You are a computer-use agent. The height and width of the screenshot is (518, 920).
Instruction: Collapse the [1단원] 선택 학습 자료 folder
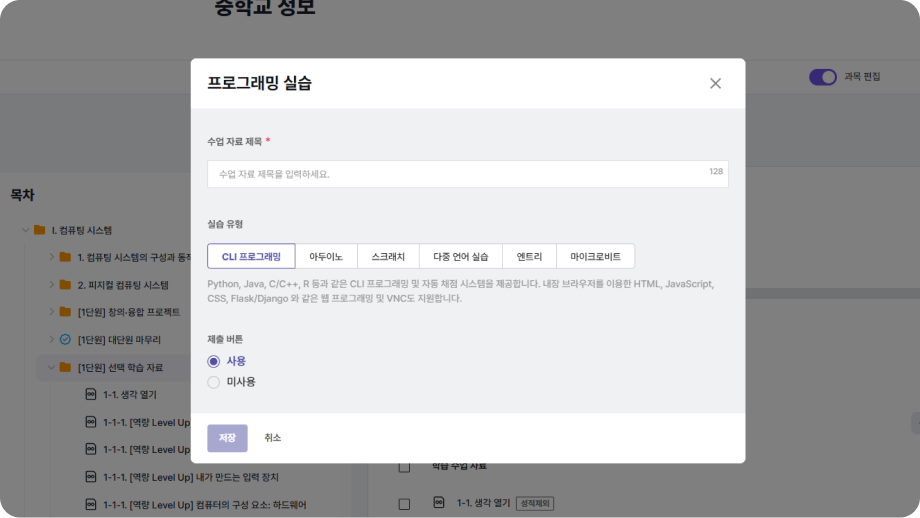pos(51,367)
